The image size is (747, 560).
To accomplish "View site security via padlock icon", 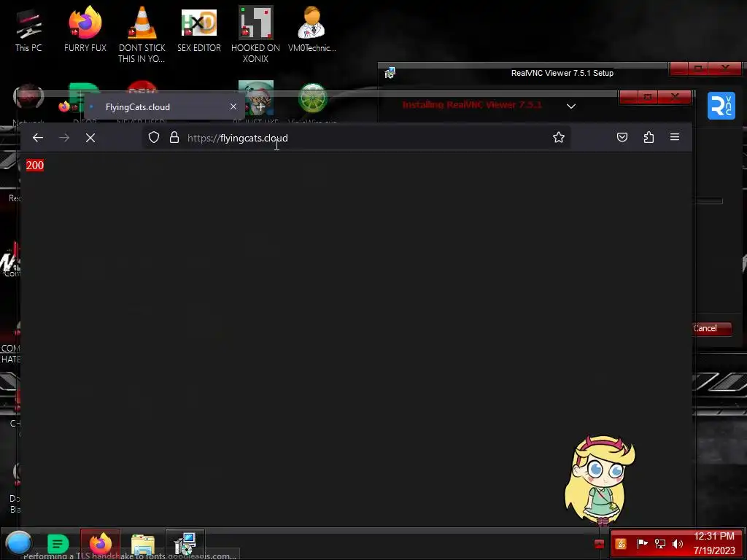I will 174,138.
